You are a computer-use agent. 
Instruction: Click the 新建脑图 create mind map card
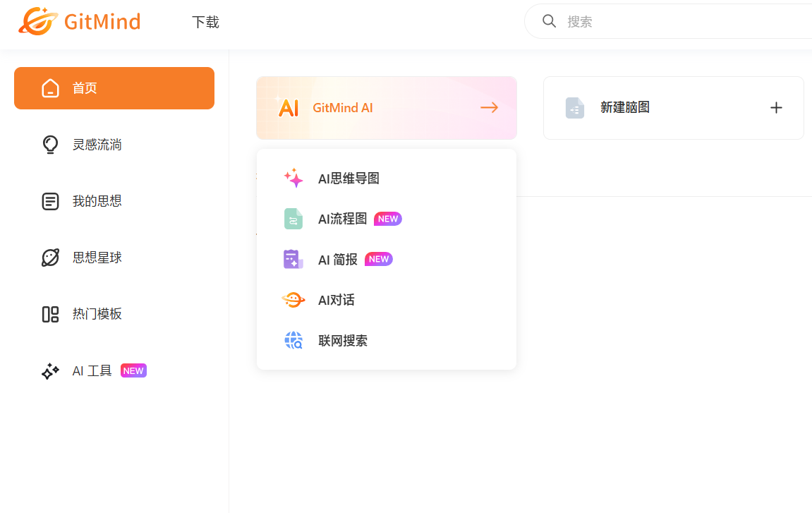(x=673, y=108)
